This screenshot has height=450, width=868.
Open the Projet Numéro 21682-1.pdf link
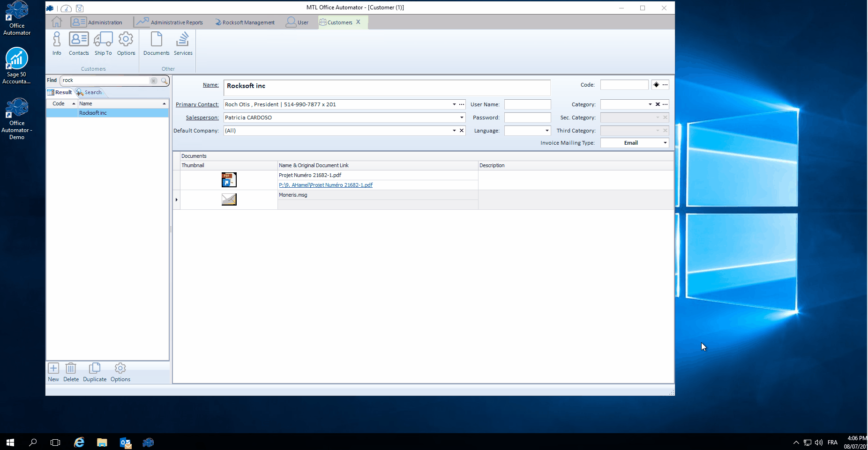pyautogui.click(x=326, y=185)
